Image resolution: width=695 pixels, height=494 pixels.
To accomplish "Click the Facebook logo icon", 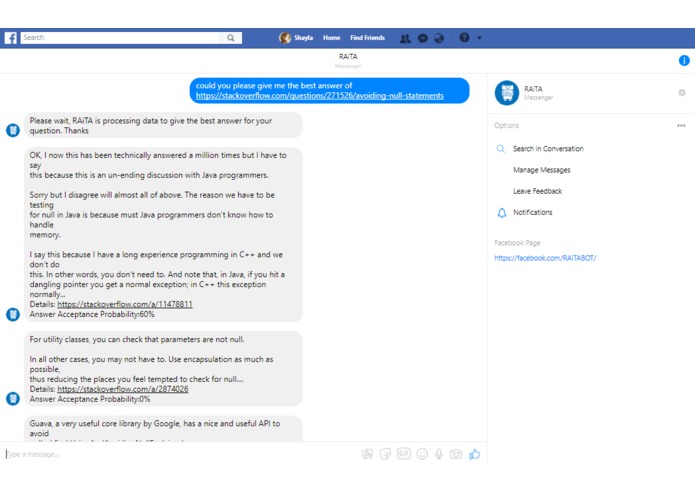I will [x=11, y=38].
